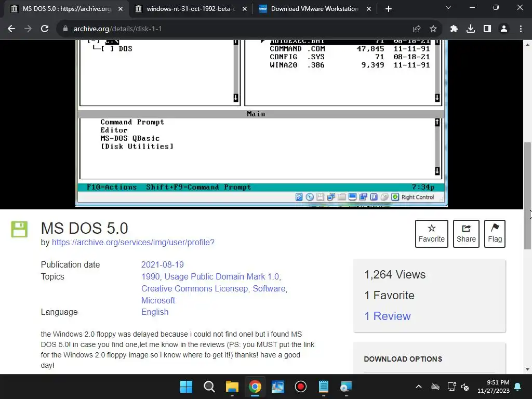Click the VirtualBox shared folders status icon
The height and width of the screenshot is (399, 532).
(342, 197)
